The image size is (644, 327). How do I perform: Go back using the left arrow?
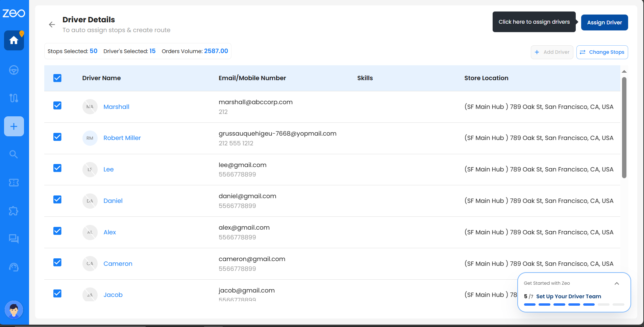click(52, 24)
